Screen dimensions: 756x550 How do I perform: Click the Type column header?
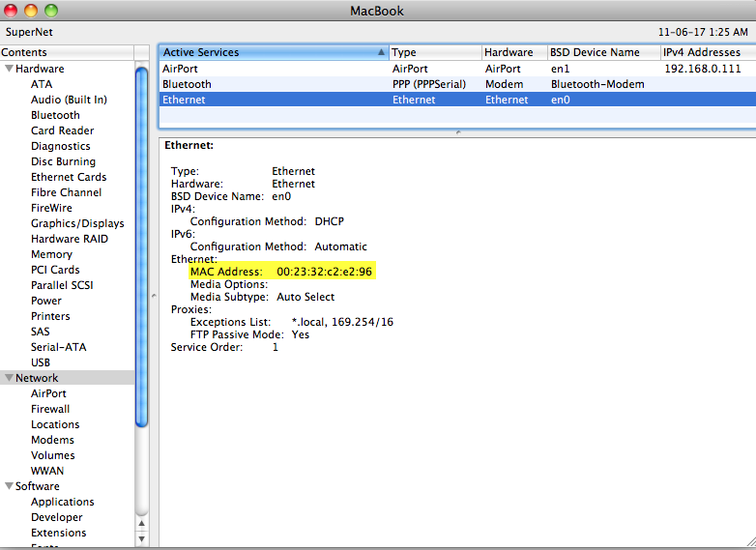tap(435, 52)
